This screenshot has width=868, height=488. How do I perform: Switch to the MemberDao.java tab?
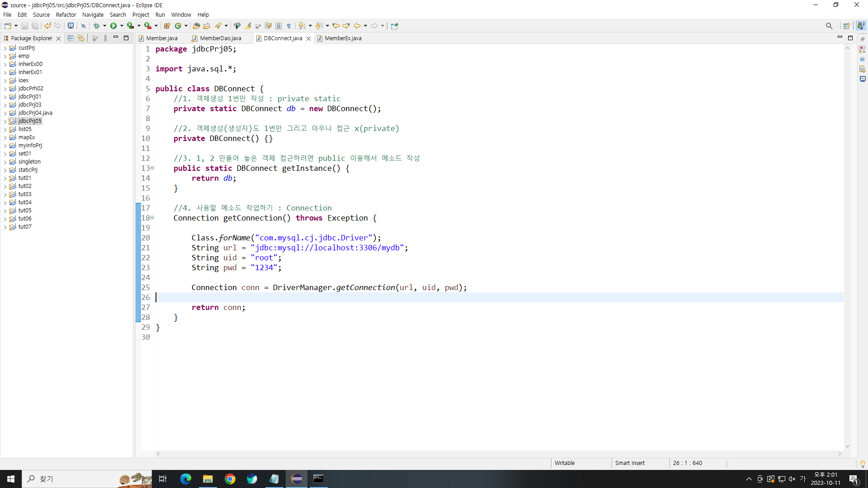pos(220,38)
